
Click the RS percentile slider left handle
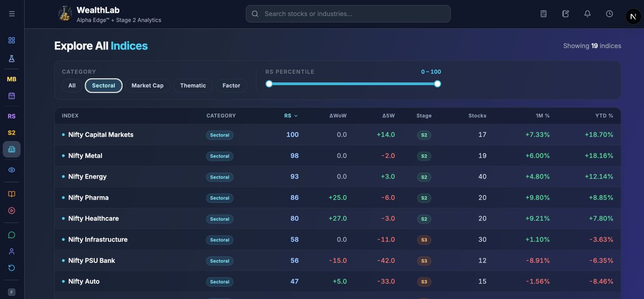pyautogui.click(x=269, y=84)
